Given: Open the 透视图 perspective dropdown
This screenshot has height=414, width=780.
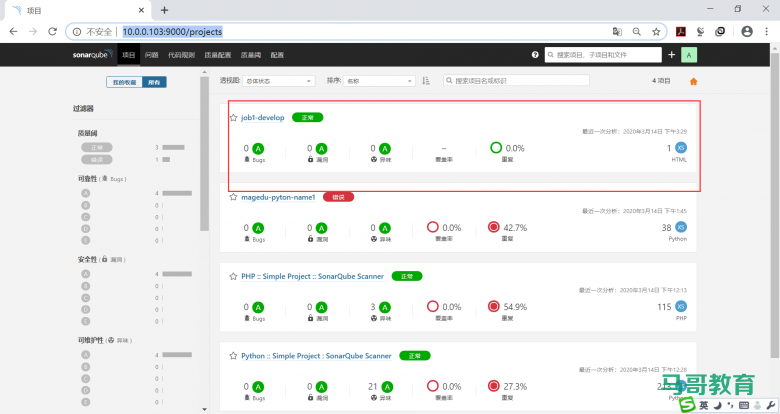Looking at the screenshot, I should click(x=279, y=81).
